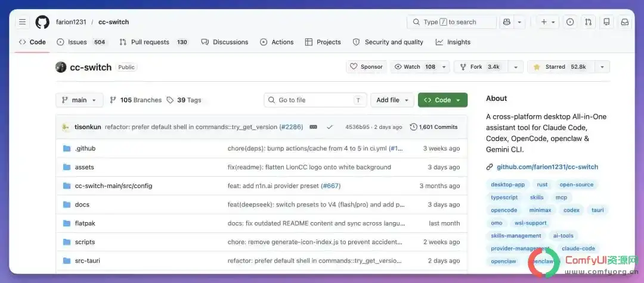Open the hamburger navigation menu
Viewport: 644px width, 283px height.
point(22,22)
